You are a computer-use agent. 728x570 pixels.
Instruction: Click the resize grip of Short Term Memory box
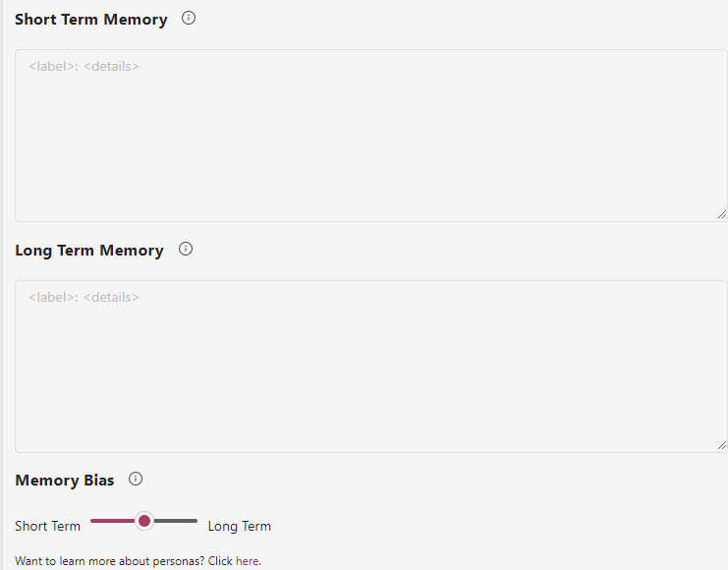(x=721, y=214)
